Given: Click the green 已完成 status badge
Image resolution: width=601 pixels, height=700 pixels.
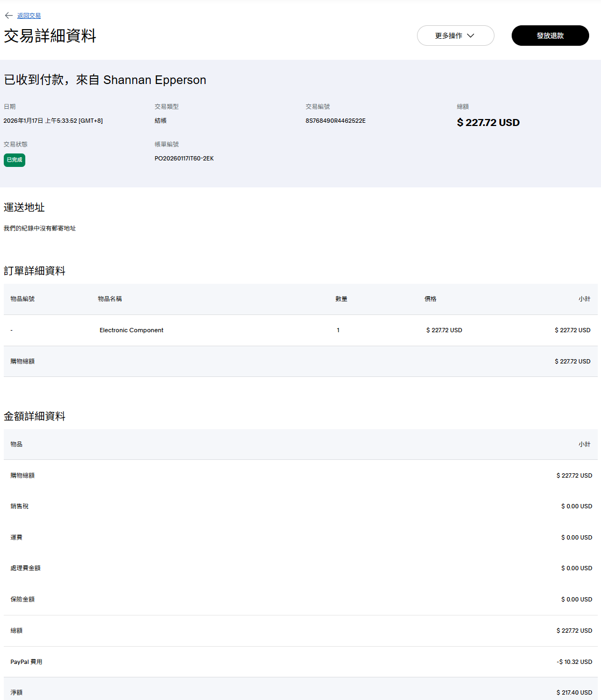Looking at the screenshot, I should [15, 160].
